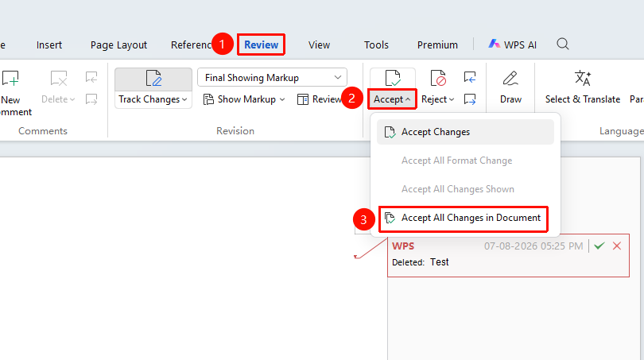Jump to next change icon
This screenshot has height=360, width=644.
470,99
